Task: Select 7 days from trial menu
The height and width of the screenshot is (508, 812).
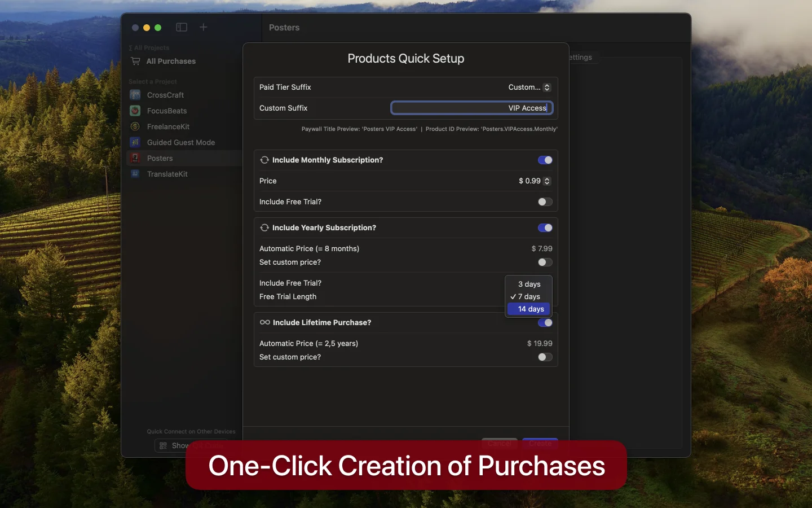Action: pyautogui.click(x=529, y=297)
